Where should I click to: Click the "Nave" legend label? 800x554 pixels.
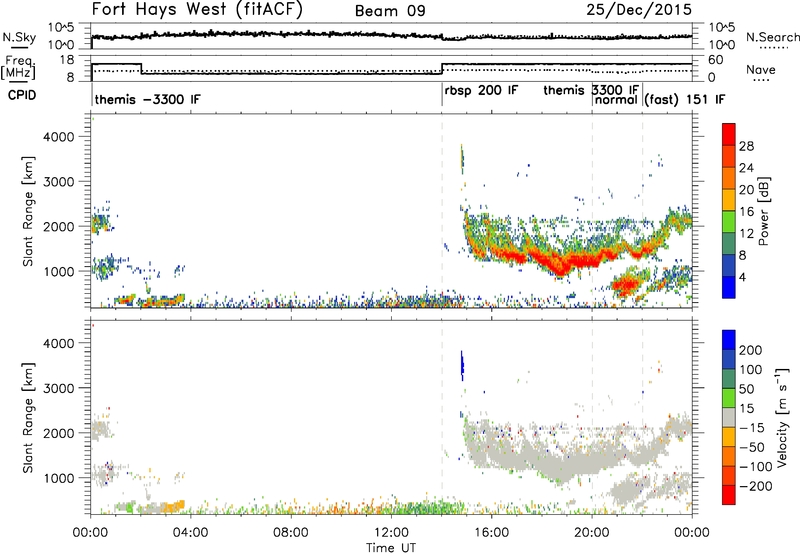[x=761, y=70]
